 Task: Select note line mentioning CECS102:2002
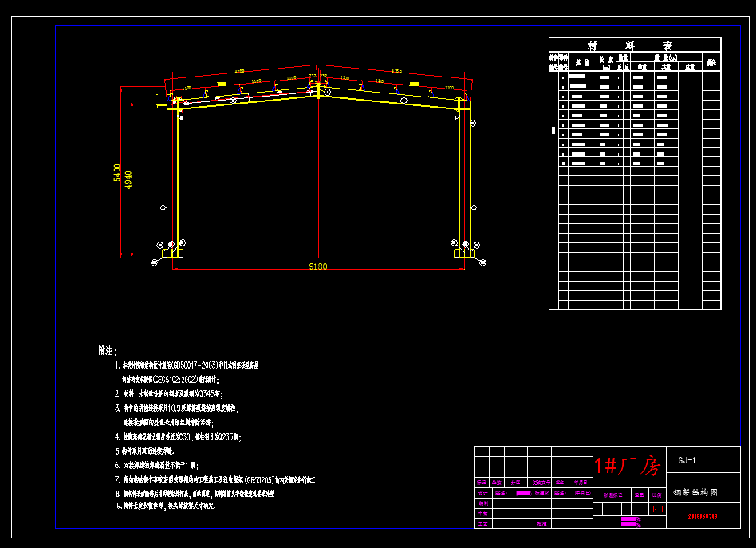click(x=171, y=380)
